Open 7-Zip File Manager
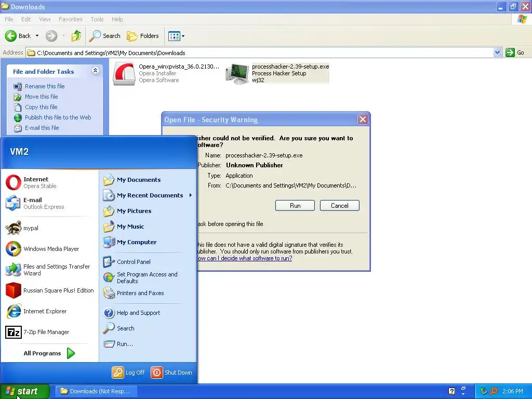532x399 pixels. [49, 332]
